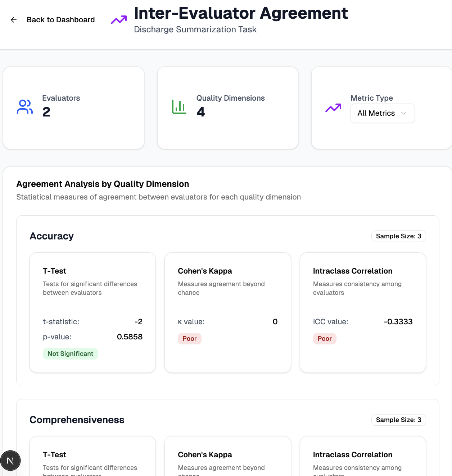This screenshot has height=476, width=452.
Task: Click the purple Metric Type trend icon
Action: tap(333, 107)
